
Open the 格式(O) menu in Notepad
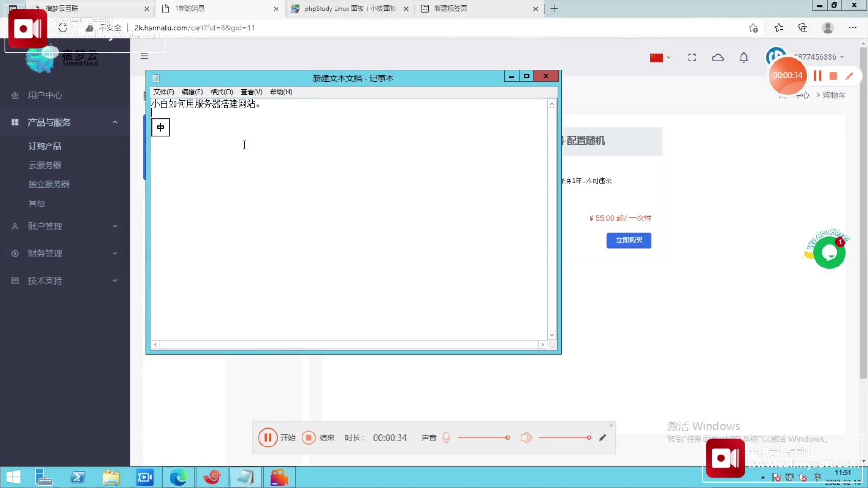(x=222, y=92)
